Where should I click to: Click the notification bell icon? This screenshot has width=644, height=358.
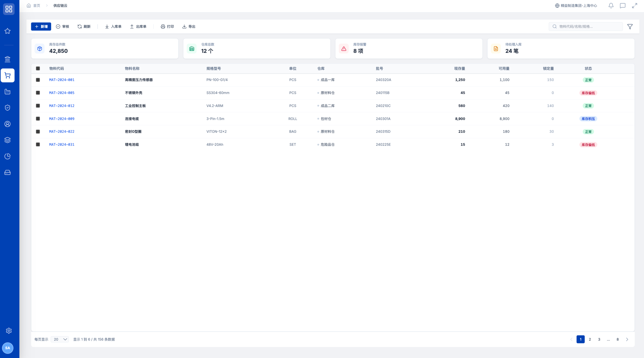pyautogui.click(x=611, y=6)
